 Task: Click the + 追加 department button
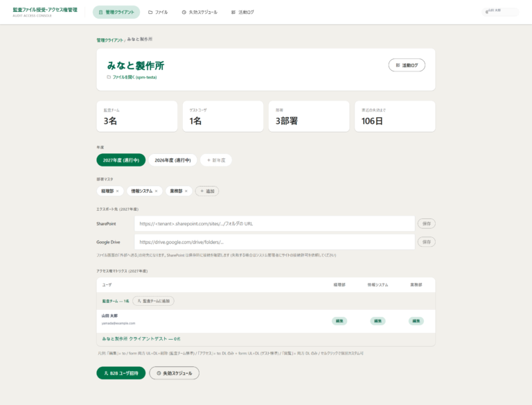(207, 191)
